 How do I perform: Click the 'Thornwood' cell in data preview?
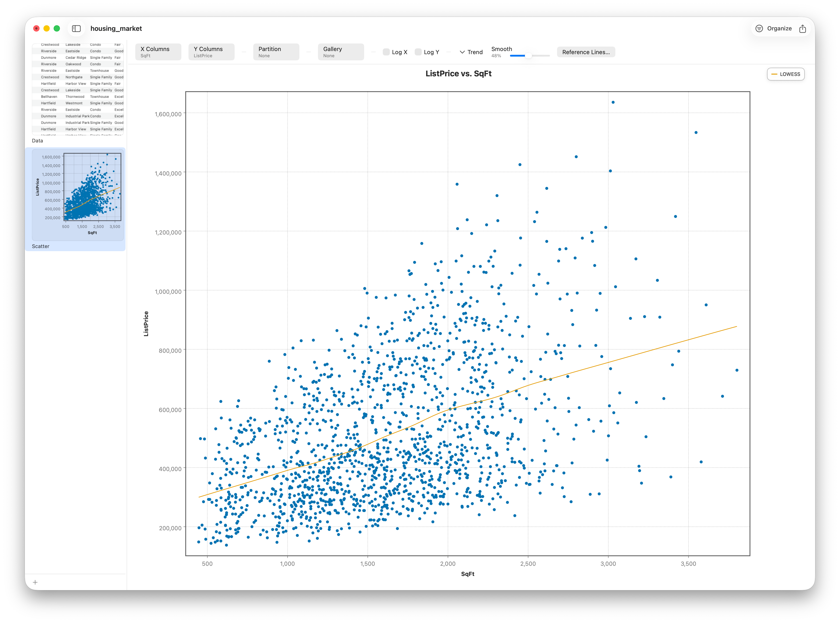[x=75, y=97]
